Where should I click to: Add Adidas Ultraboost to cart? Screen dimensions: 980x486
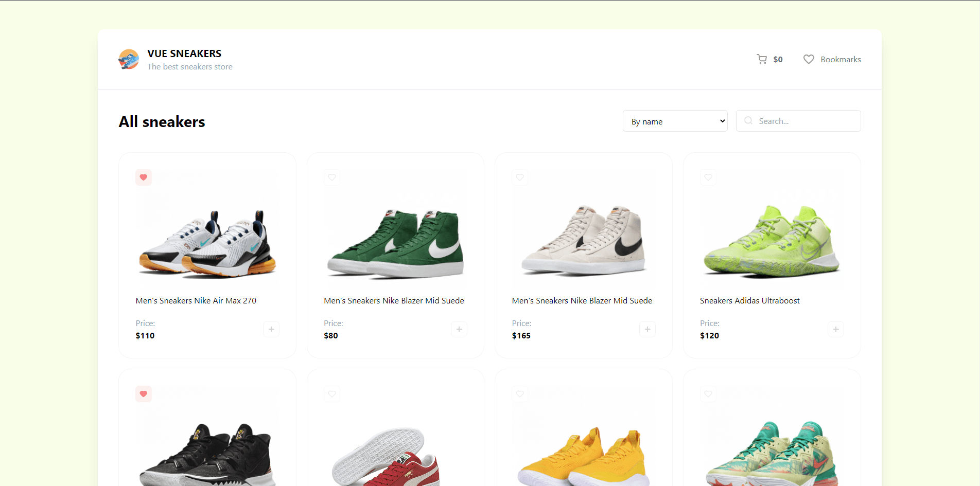coord(836,329)
